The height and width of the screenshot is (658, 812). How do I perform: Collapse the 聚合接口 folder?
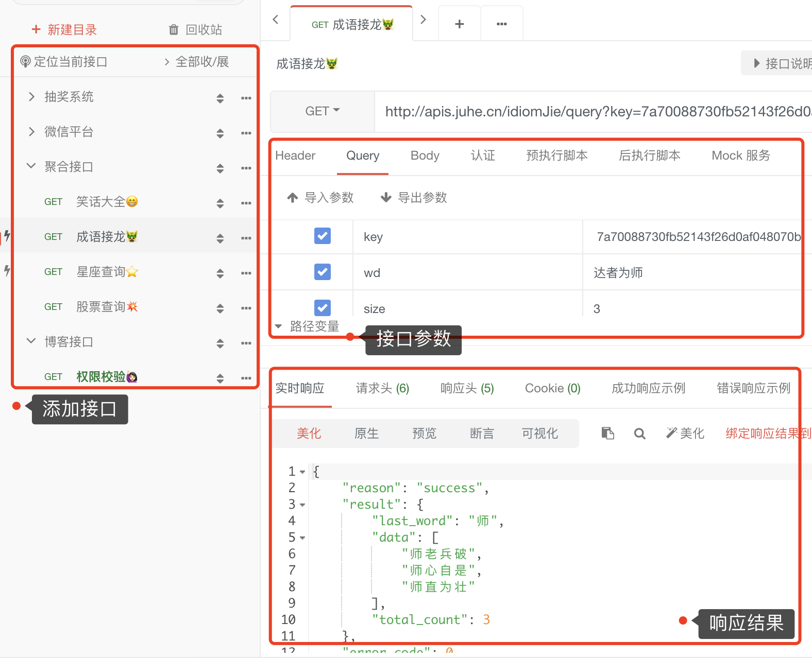[x=31, y=166]
